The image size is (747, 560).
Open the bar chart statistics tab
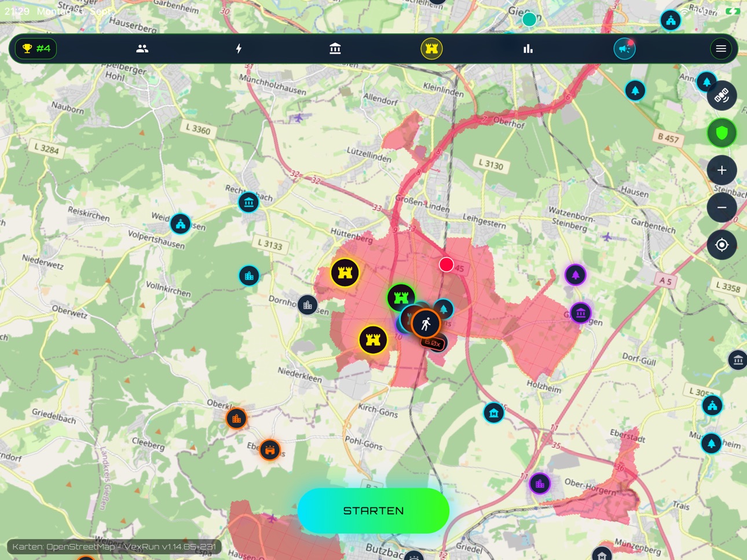click(528, 49)
